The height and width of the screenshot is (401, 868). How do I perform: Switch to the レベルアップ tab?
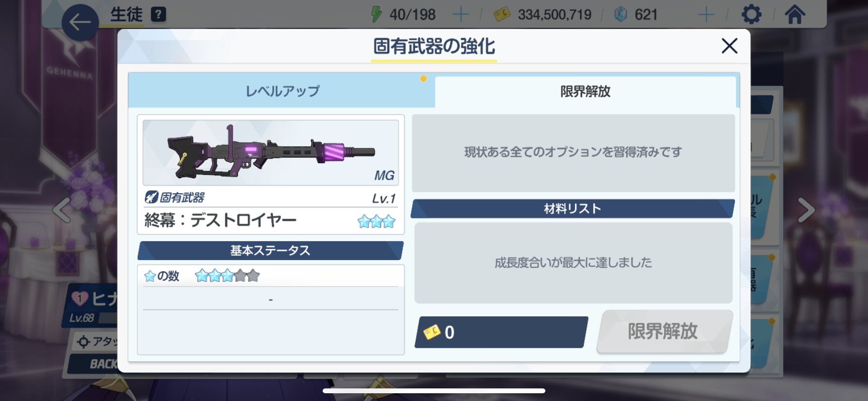pyautogui.click(x=282, y=91)
